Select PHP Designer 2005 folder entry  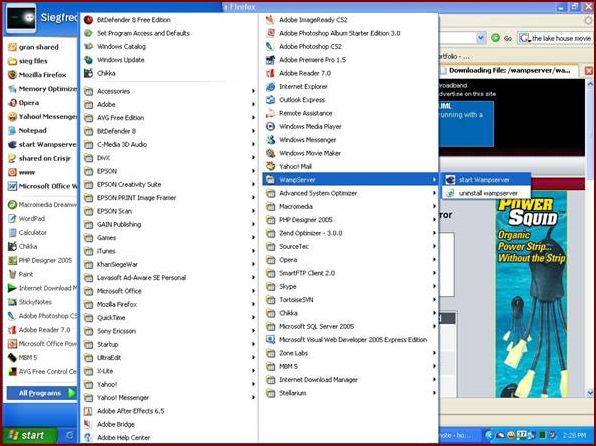pos(350,220)
